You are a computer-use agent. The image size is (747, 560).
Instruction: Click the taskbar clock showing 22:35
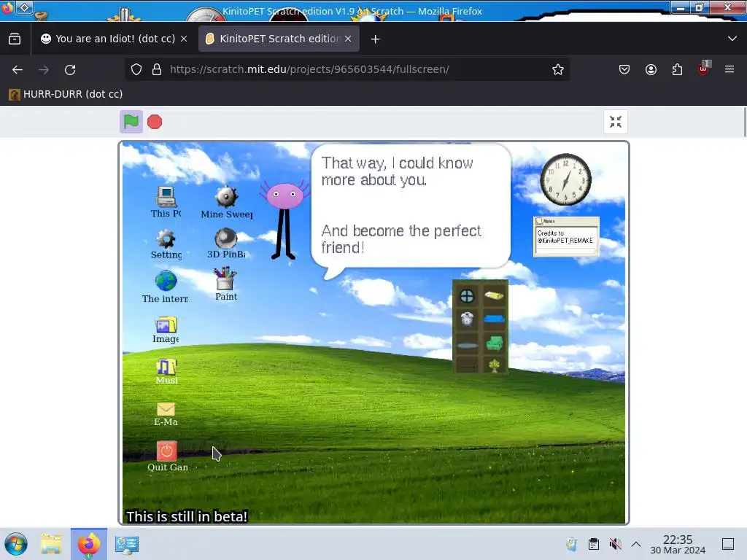click(678, 544)
